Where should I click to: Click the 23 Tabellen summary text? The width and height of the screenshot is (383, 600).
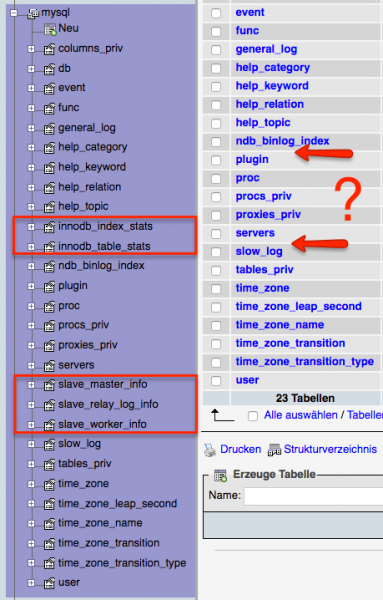(305, 398)
